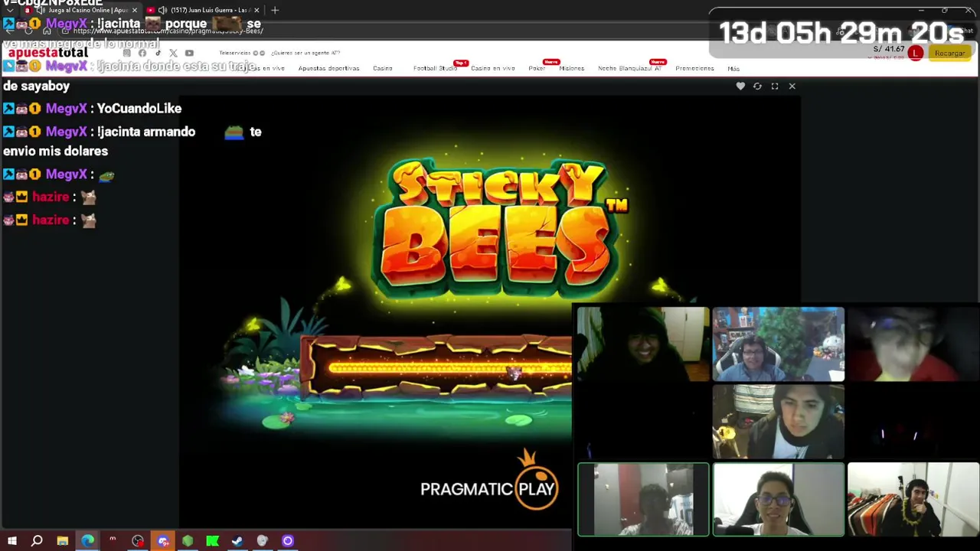Open the Football Studio menu item

pyautogui.click(x=435, y=68)
